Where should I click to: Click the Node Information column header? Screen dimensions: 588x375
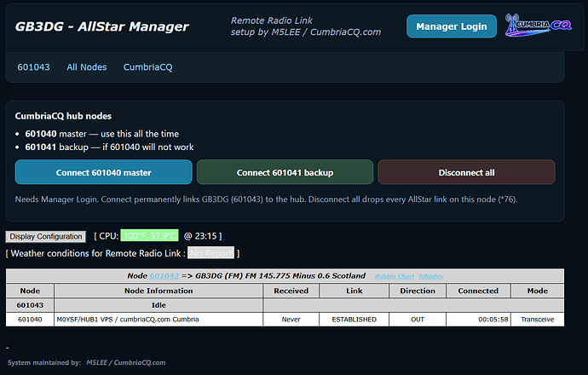[159, 291]
